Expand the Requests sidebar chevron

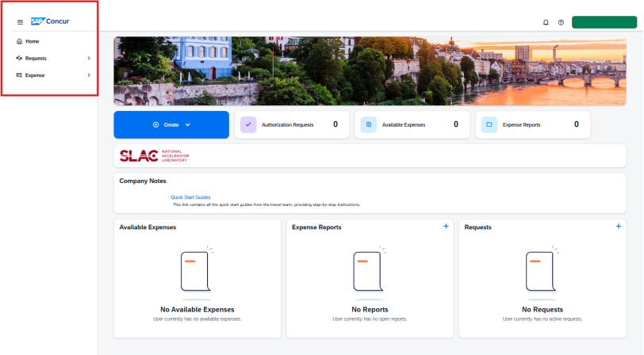coord(89,59)
